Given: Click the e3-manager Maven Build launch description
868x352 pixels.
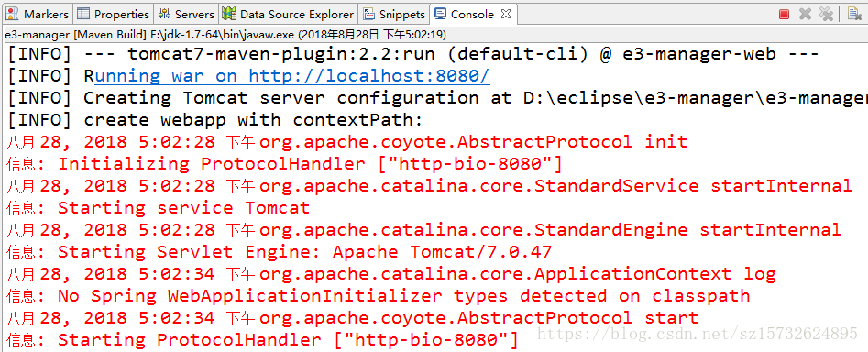Looking at the screenshot, I should click(225, 35).
